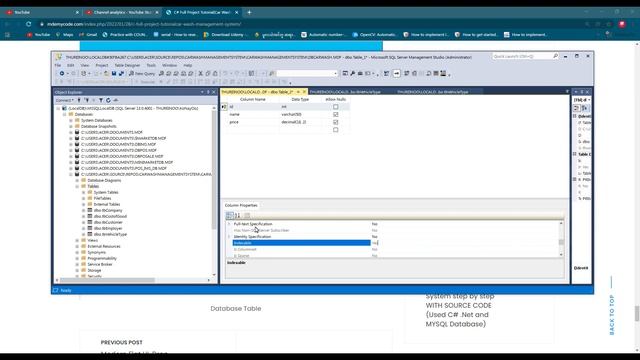Open the Table Designer menu
Viewport: 640px width, 360px height.
[x=127, y=65]
